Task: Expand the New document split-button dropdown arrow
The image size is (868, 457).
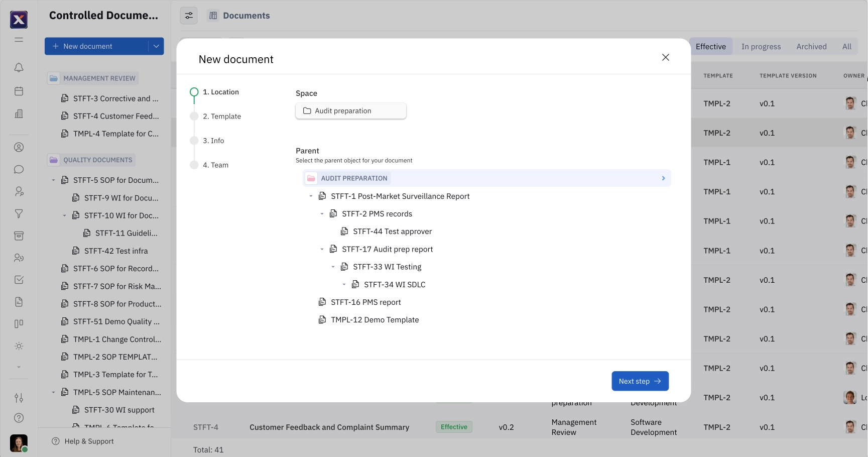Action: (x=156, y=46)
